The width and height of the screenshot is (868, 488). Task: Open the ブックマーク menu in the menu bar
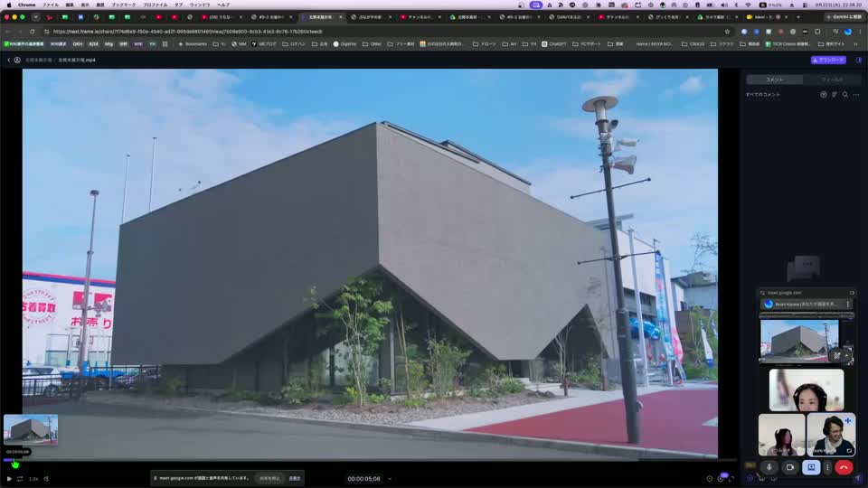point(123,5)
